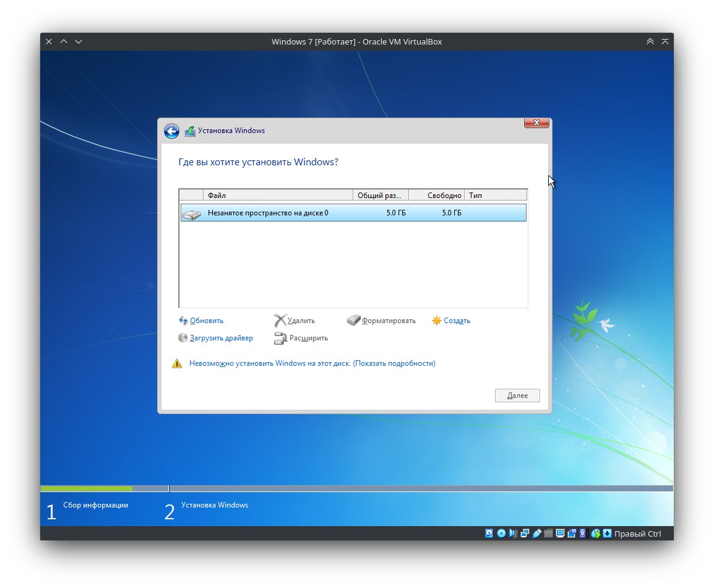This screenshot has width=714, height=588.
Task: Click the 'Удалить' delete partition link
Action: point(301,321)
